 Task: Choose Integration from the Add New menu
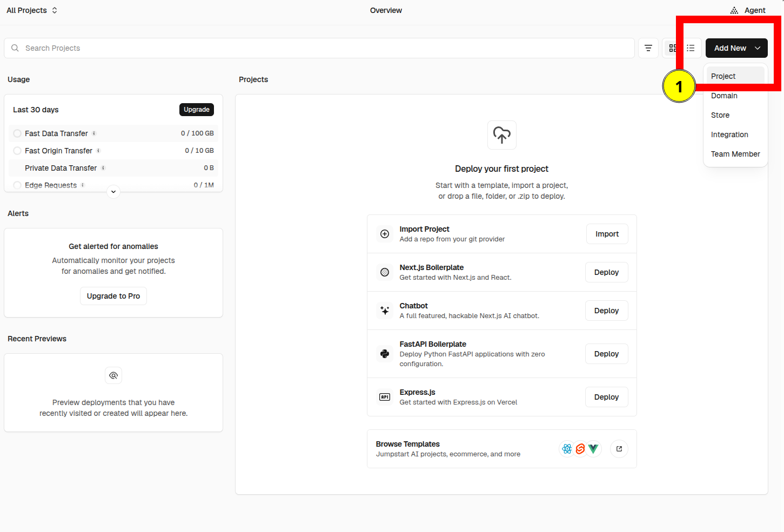coord(735,134)
